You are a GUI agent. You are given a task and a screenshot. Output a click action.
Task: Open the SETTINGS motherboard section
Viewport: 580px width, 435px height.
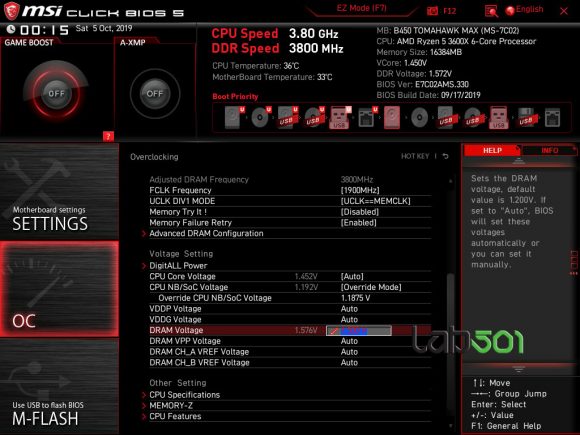[x=59, y=192]
